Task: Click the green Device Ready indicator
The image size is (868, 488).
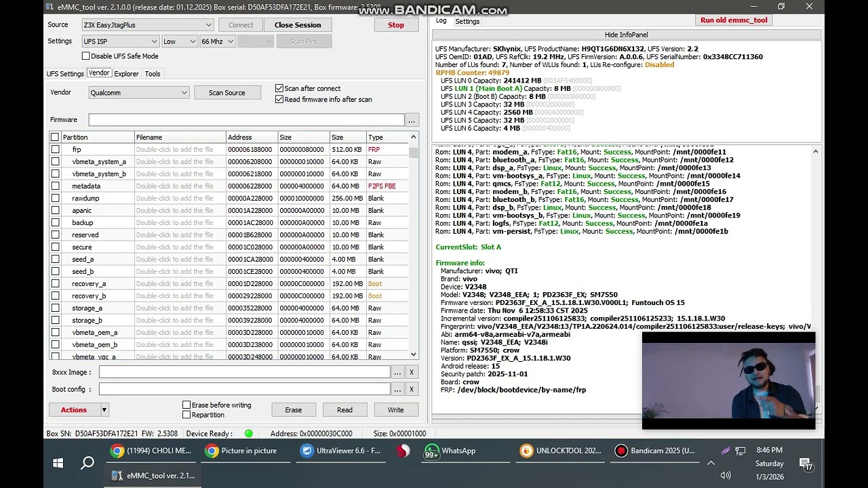Action: (x=249, y=434)
